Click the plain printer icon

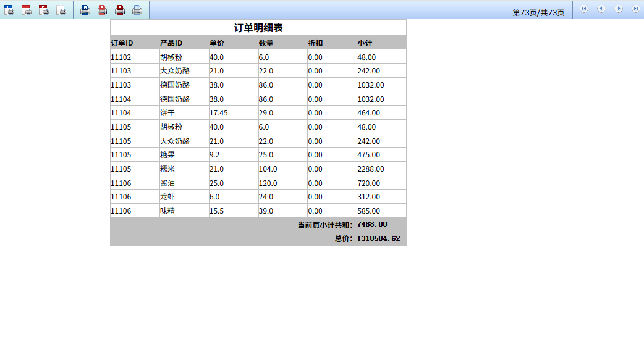pos(137,10)
